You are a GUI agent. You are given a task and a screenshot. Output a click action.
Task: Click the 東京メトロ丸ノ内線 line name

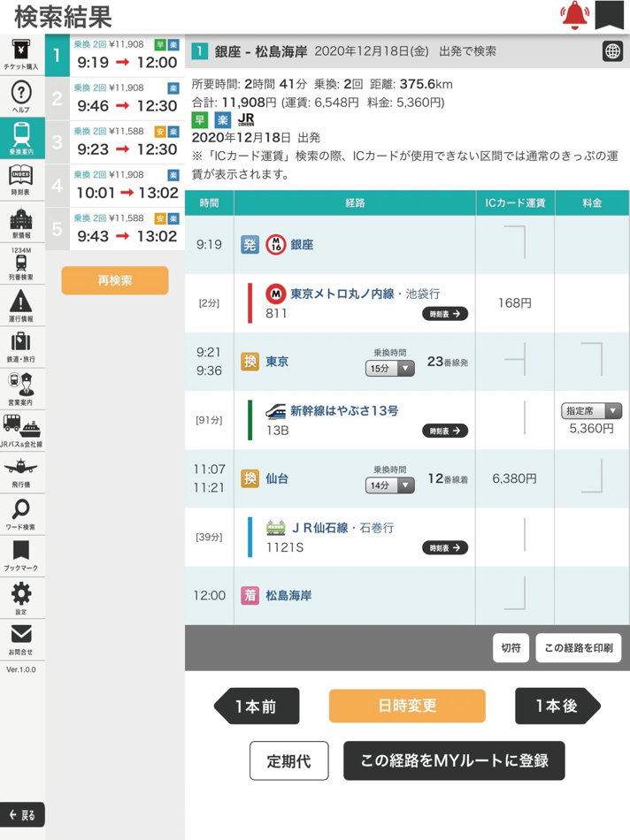[x=342, y=294]
